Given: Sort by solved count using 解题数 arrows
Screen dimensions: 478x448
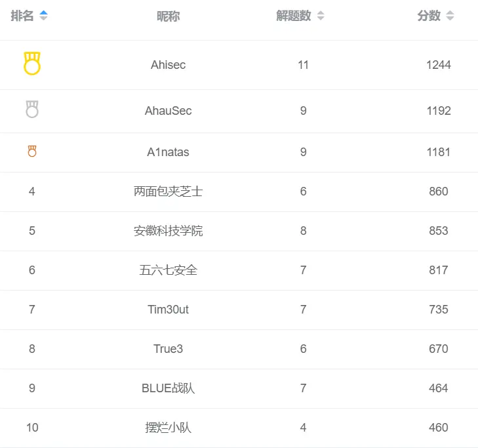Looking at the screenshot, I should 321,16.
